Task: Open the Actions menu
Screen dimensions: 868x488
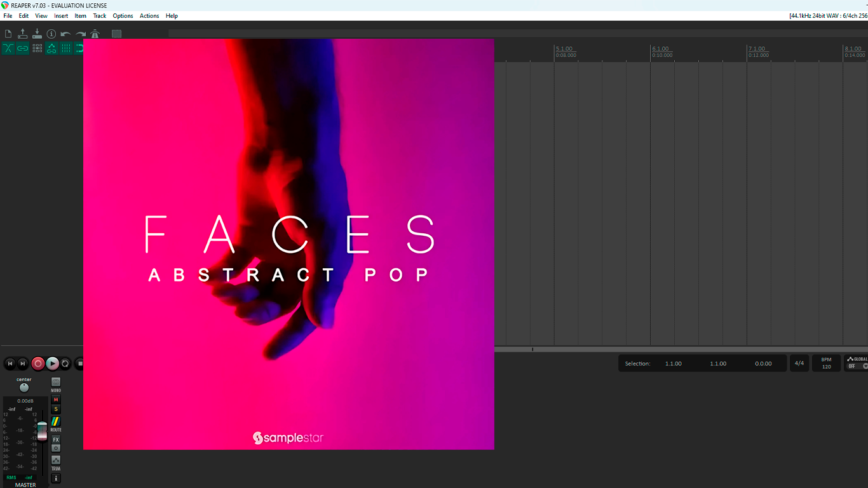Action: (x=149, y=16)
